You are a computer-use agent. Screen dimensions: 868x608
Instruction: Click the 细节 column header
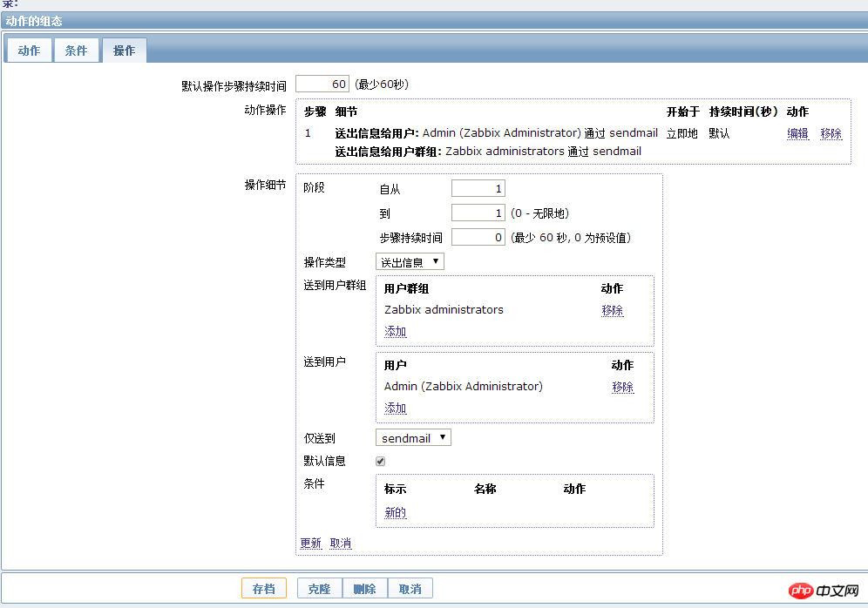[346, 111]
